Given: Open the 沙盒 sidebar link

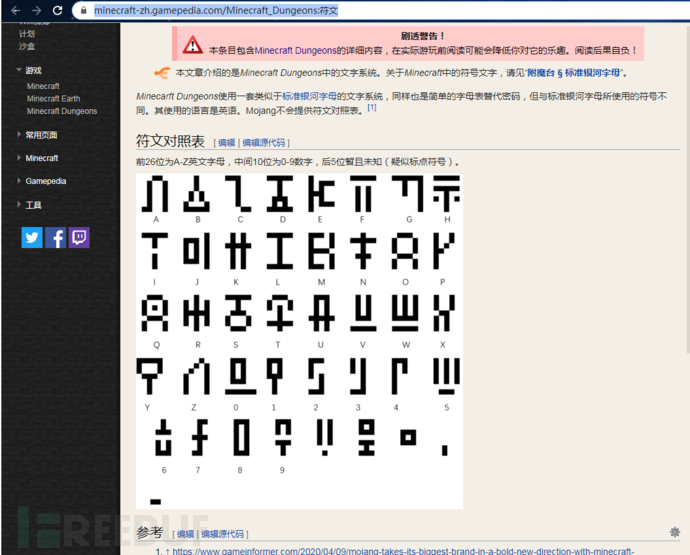Looking at the screenshot, I should point(26,46).
